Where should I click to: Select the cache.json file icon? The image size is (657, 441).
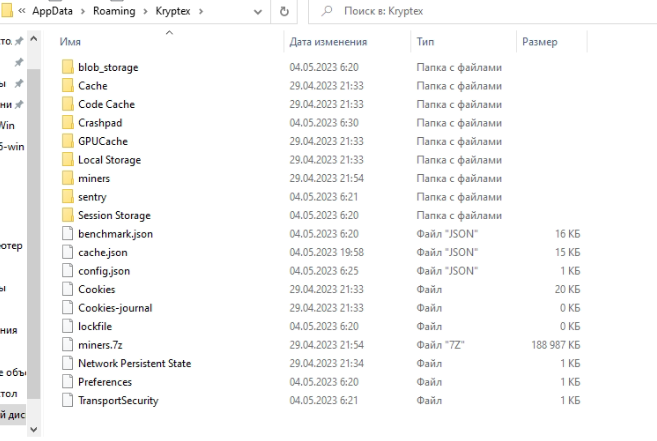click(67, 252)
